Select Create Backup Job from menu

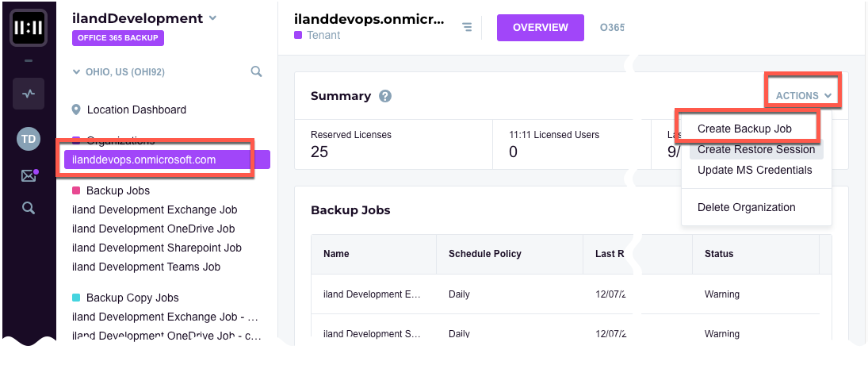(x=744, y=129)
